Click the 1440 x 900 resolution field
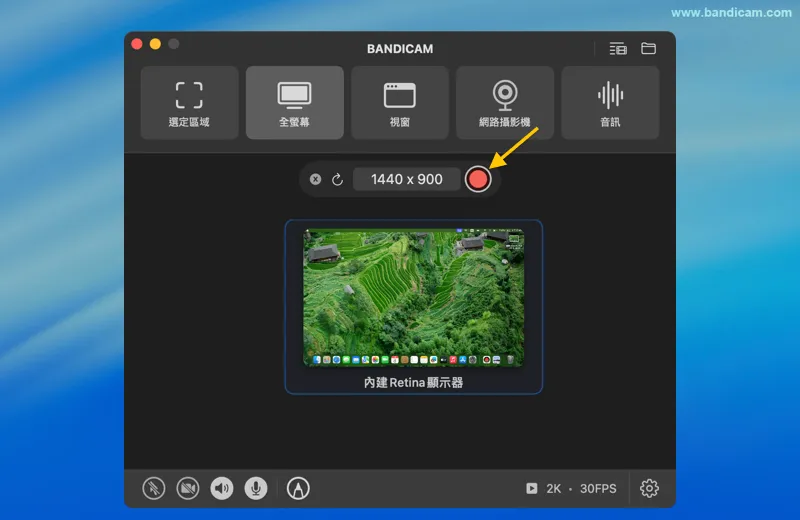 point(407,179)
